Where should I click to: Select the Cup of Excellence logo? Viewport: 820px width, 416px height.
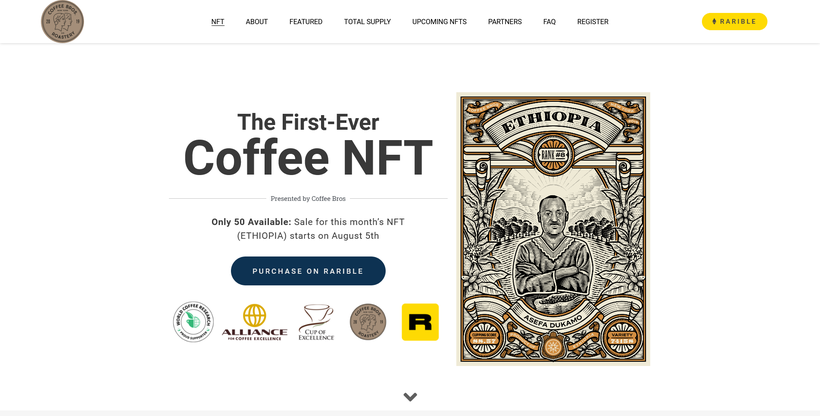coord(316,322)
